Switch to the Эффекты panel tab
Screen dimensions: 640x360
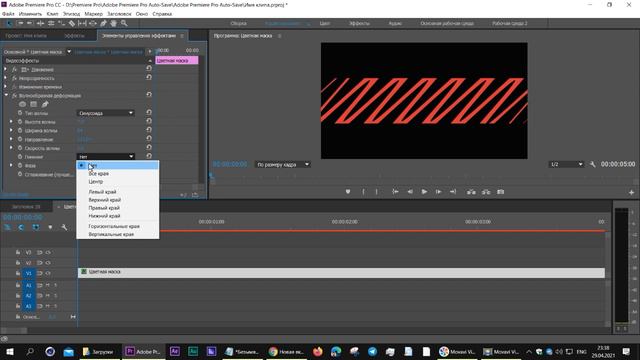click(x=74, y=36)
